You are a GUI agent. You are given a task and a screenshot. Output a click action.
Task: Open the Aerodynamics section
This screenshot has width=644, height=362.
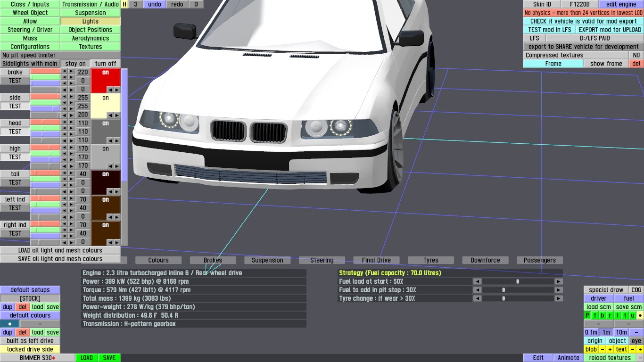coord(91,38)
